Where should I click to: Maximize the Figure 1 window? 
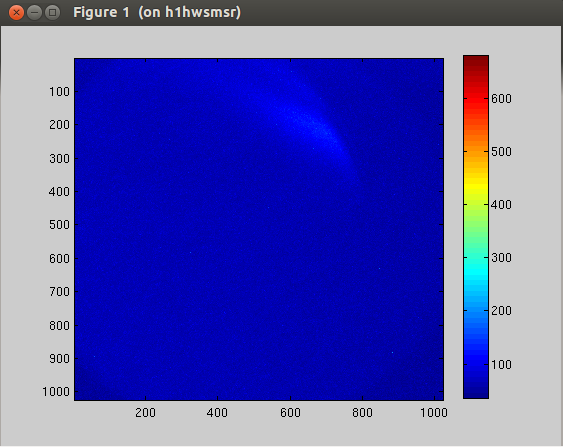pyautogui.click(x=52, y=13)
